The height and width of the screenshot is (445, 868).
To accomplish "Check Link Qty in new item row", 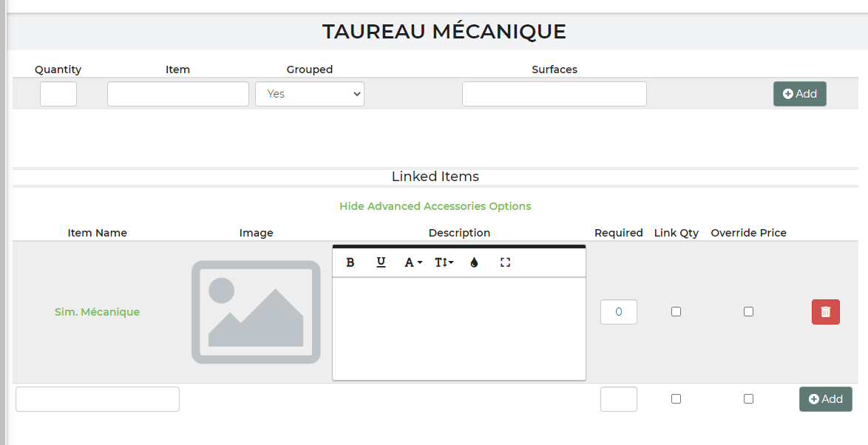I will [x=676, y=399].
